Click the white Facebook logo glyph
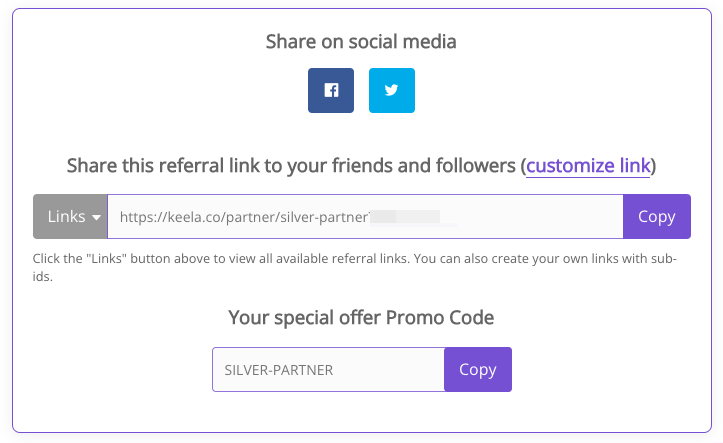 click(x=331, y=90)
